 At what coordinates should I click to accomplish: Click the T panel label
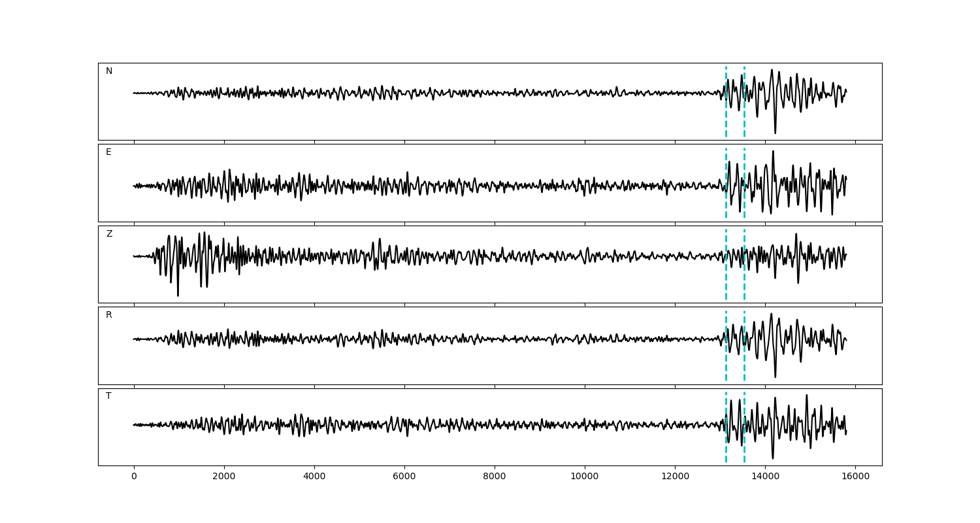[x=108, y=396]
